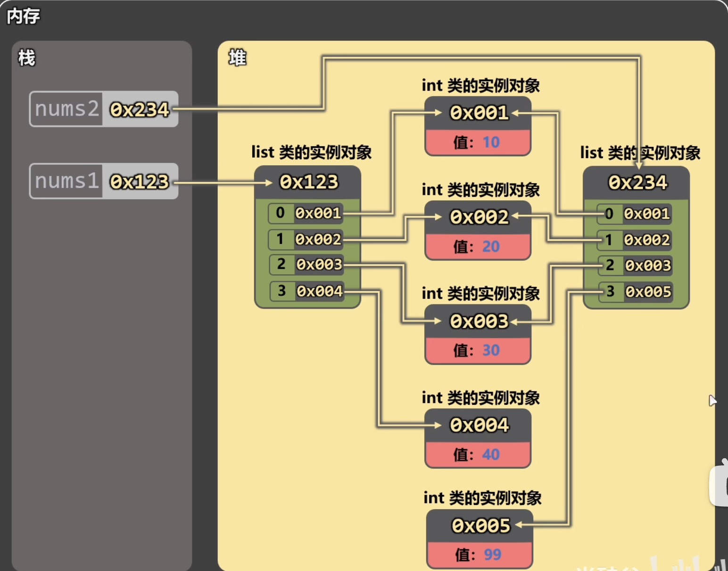Click the 栈 stack panel label
Viewport: 728px width, 571px height.
pyautogui.click(x=26, y=58)
